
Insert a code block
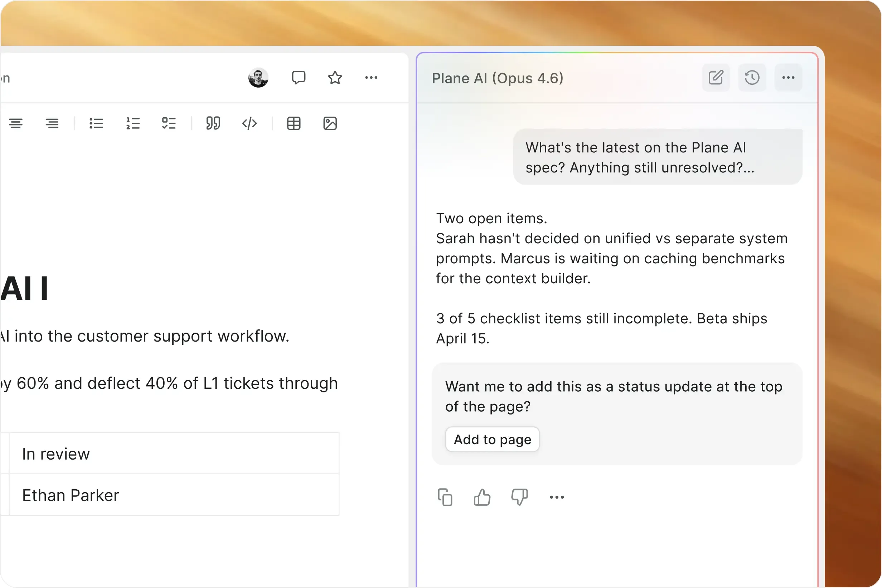(249, 123)
